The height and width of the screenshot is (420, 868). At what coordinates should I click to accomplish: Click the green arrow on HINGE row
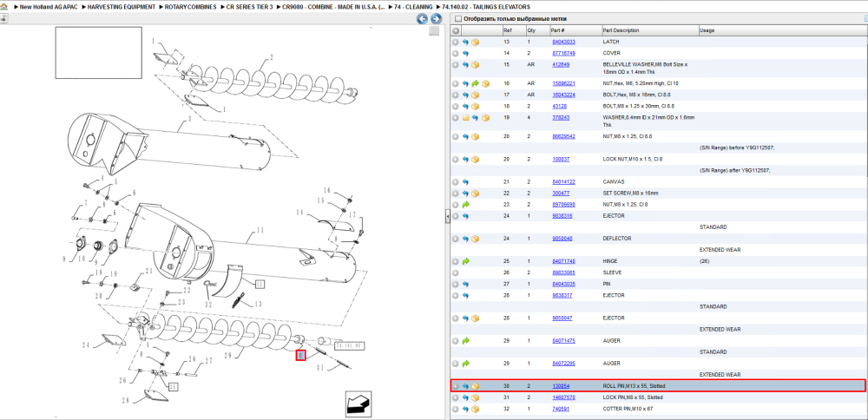coord(465,261)
